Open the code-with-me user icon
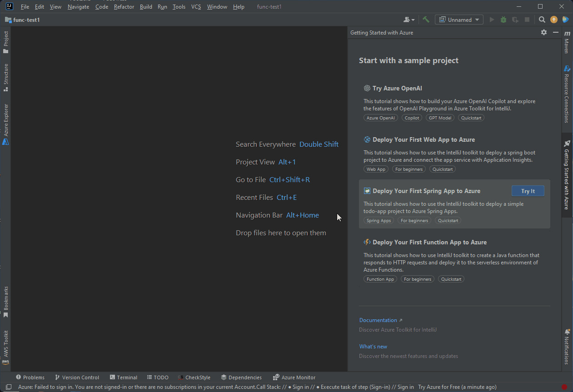This screenshot has width=573, height=392. point(409,20)
